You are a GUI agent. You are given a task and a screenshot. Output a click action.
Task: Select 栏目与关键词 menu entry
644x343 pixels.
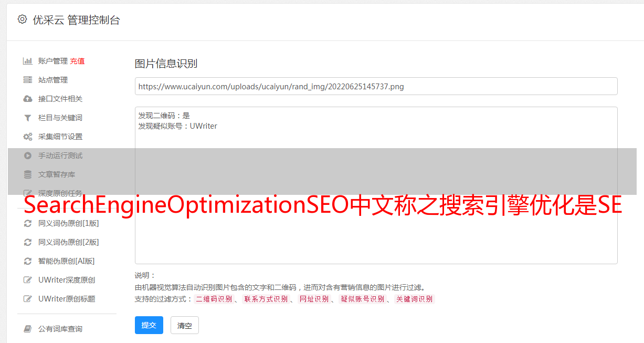(60, 118)
